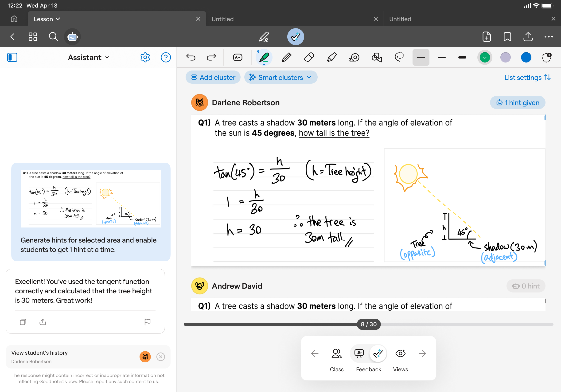Select the thickest stroke width

pos(462,57)
